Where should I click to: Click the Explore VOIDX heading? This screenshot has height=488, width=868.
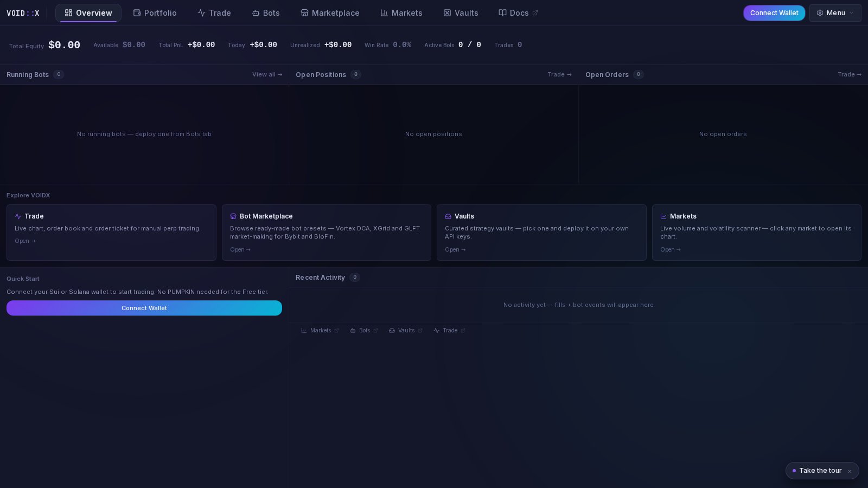28,195
